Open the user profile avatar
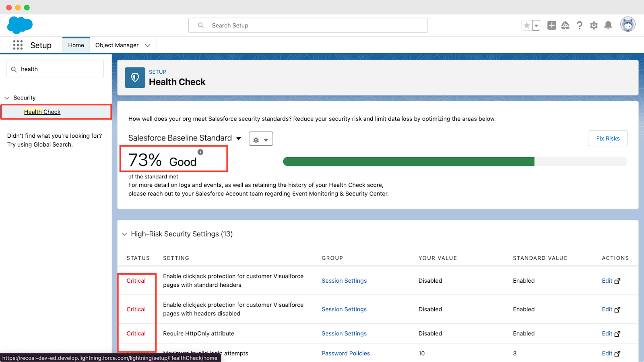The width and height of the screenshot is (644, 362). [x=627, y=25]
